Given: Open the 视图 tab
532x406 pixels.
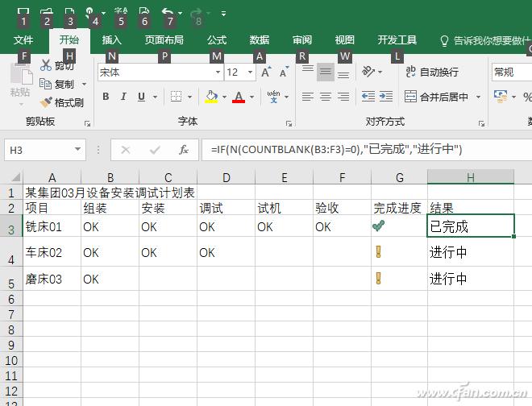Looking at the screenshot, I should pos(345,40).
